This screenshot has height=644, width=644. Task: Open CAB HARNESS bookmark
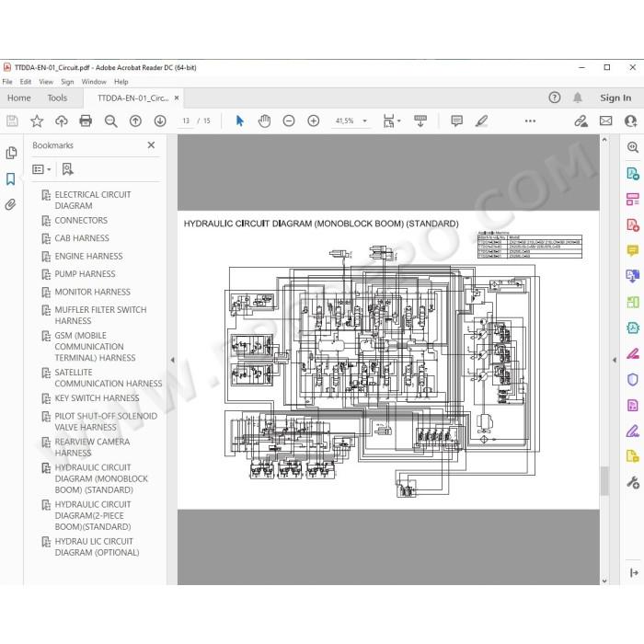(x=82, y=238)
